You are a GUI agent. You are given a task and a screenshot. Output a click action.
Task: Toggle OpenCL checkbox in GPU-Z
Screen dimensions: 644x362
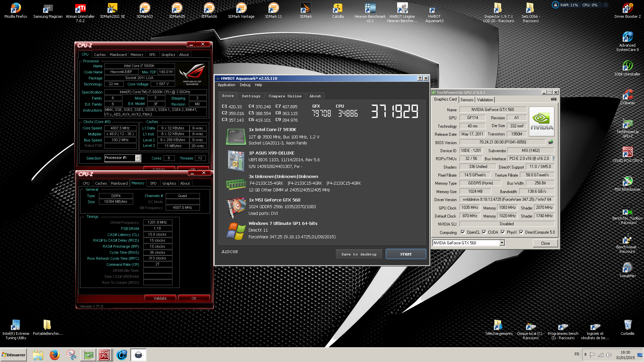coord(463,232)
